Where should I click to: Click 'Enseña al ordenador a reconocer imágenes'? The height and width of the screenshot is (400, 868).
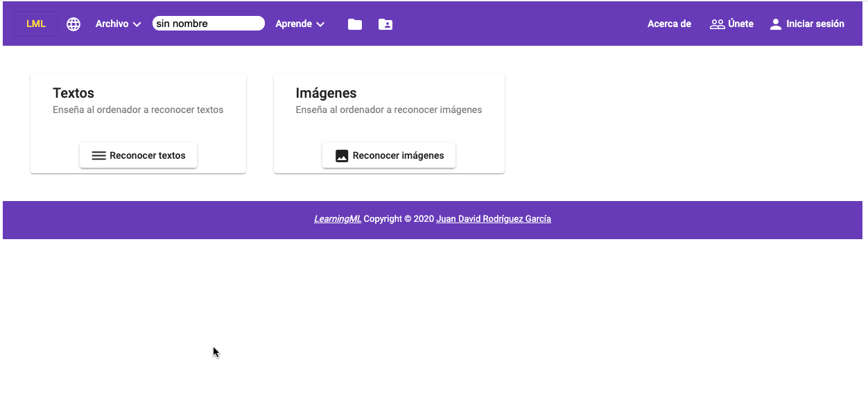tap(389, 110)
